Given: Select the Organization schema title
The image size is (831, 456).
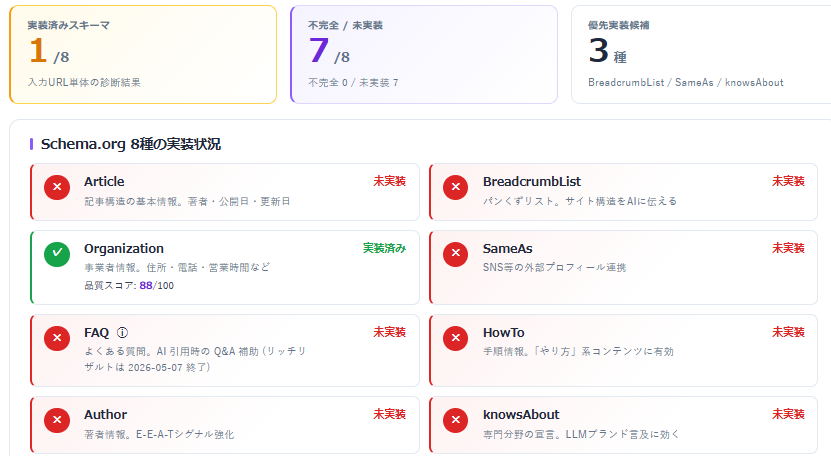Looking at the screenshot, I should 124,249.
